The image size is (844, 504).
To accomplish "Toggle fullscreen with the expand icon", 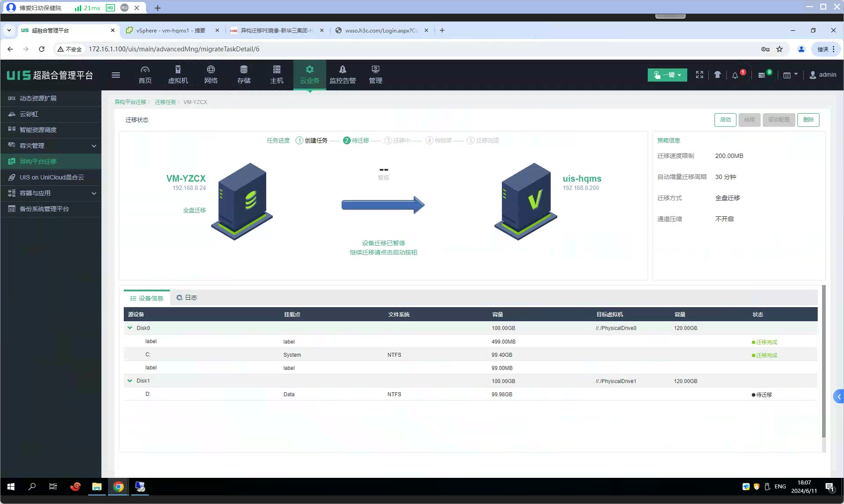I will 699,75.
